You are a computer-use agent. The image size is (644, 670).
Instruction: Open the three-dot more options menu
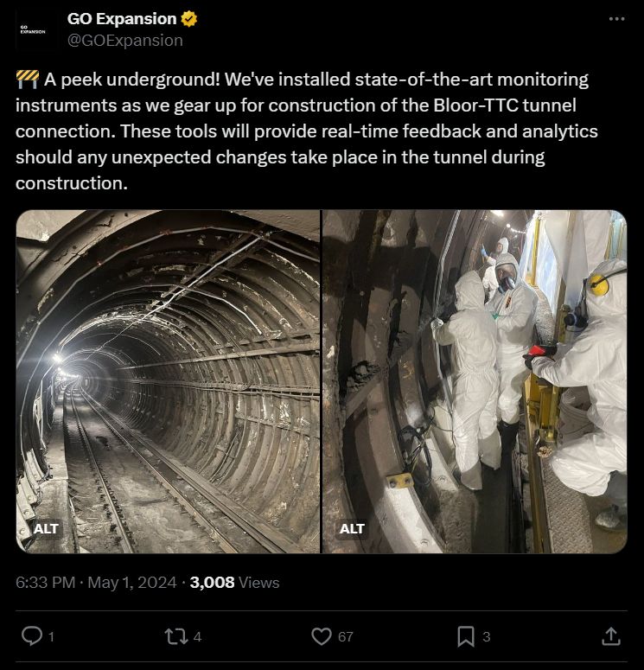(616, 19)
